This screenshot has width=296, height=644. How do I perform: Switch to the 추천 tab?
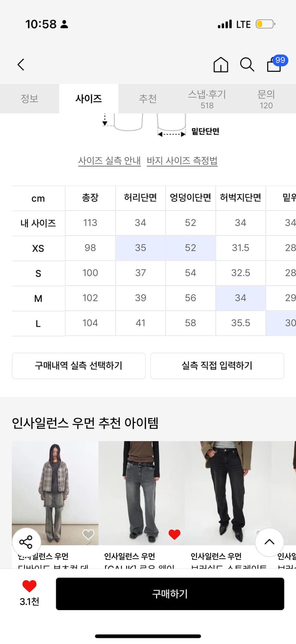[148, 98]
